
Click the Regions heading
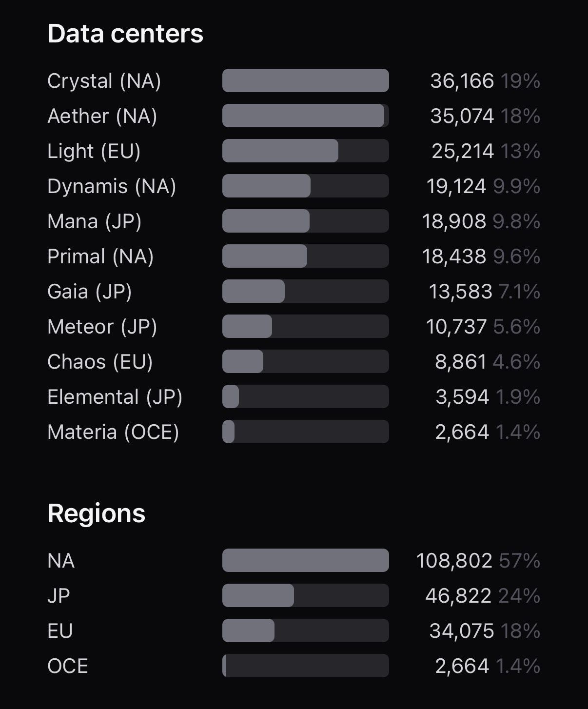click(97, 513)
